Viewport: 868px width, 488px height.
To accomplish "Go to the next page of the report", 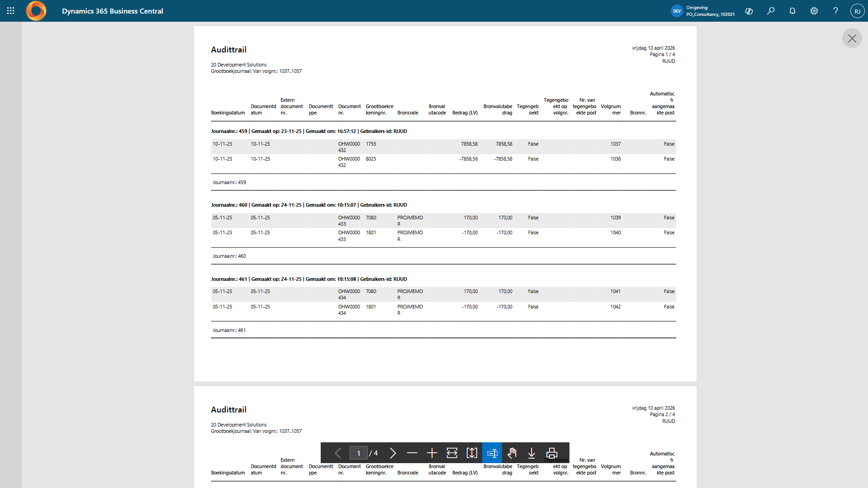I will (x=393, y=453).
